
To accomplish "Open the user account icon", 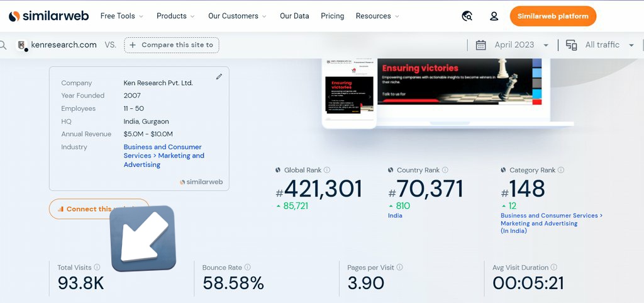I will click(x=494, y=16).
